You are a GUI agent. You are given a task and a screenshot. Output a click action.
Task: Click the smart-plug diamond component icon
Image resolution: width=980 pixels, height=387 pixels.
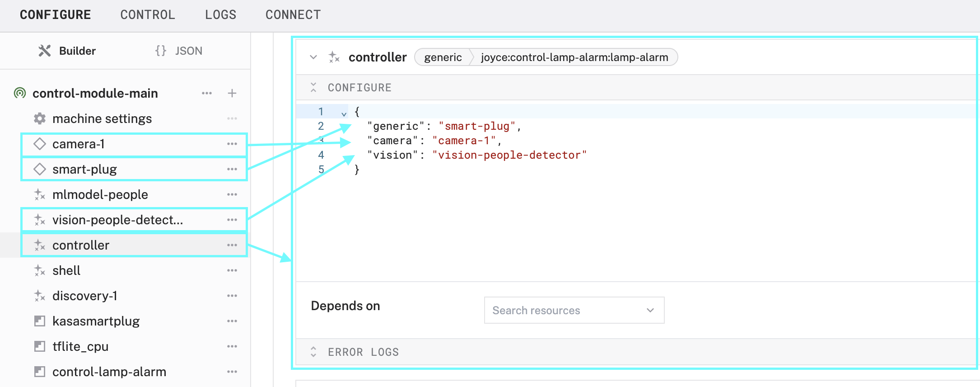[40, 169]
